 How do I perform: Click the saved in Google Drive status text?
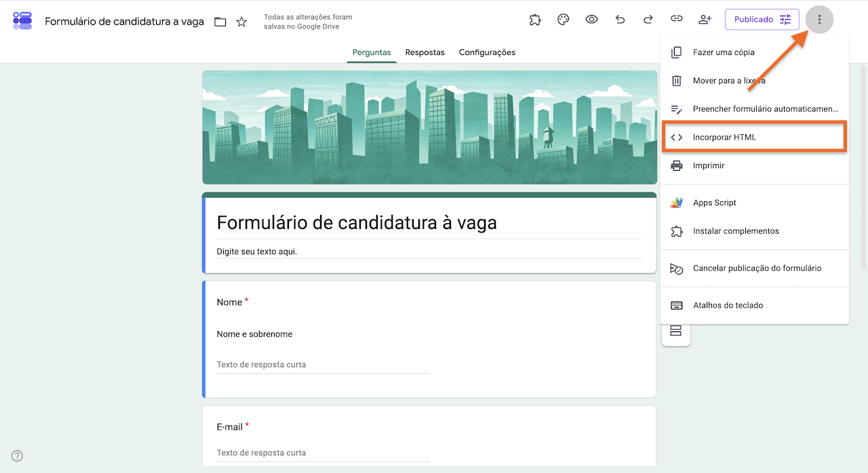308,22
